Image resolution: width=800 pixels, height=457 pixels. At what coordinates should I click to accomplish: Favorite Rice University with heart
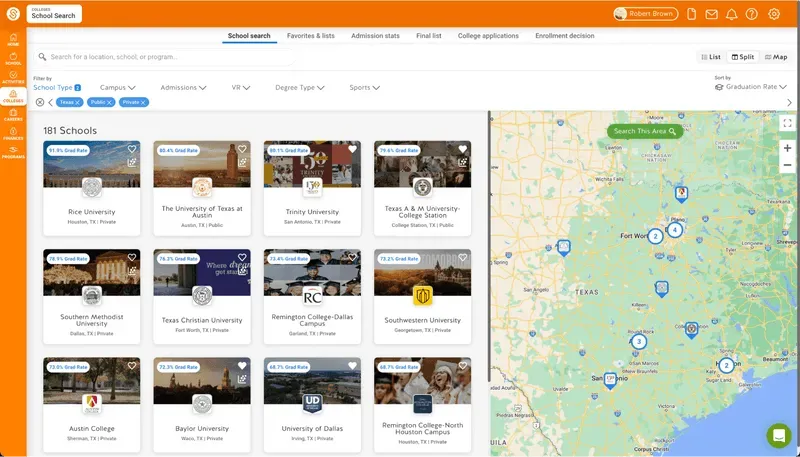(132, 149)
